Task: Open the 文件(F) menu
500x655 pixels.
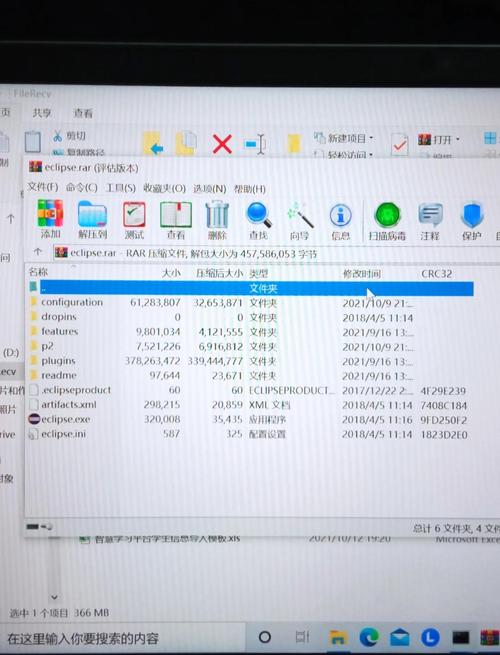Action: tap(43, 187)
